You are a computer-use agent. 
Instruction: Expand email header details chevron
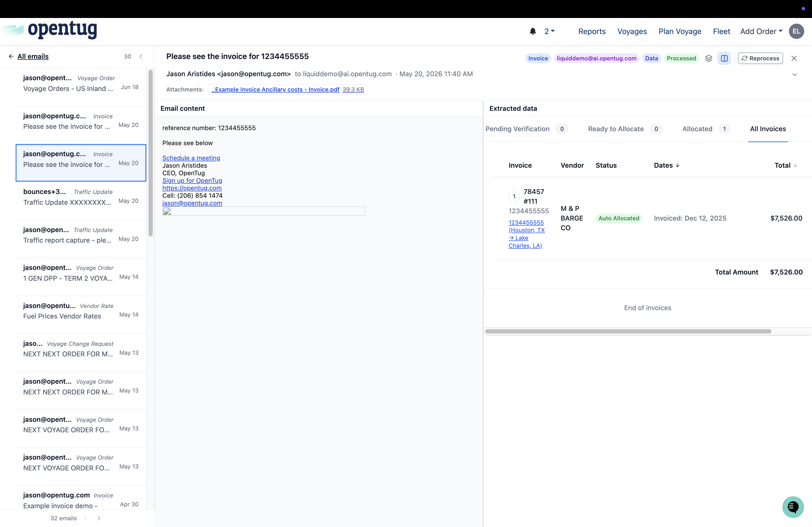(794, 75)
